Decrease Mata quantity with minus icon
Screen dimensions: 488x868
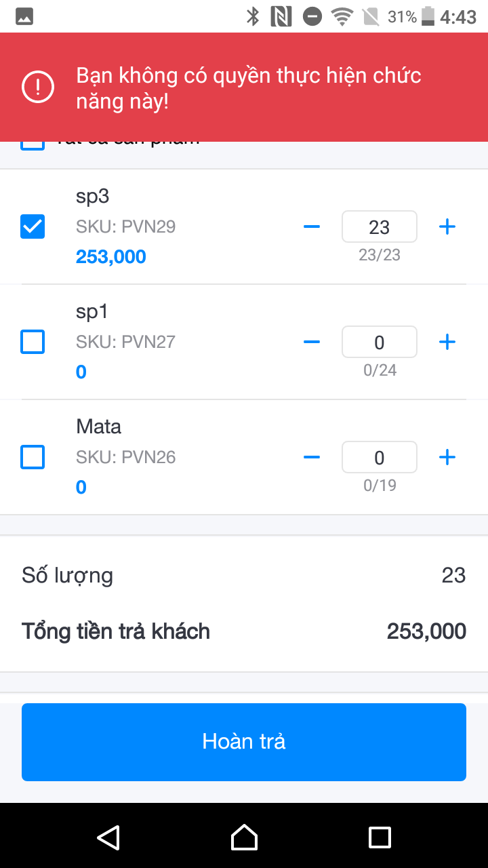(x=312, y=457)
